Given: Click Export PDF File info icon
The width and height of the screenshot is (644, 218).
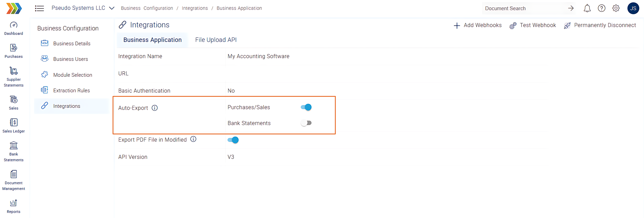Looking at the screenshot, I should point(193,139).
